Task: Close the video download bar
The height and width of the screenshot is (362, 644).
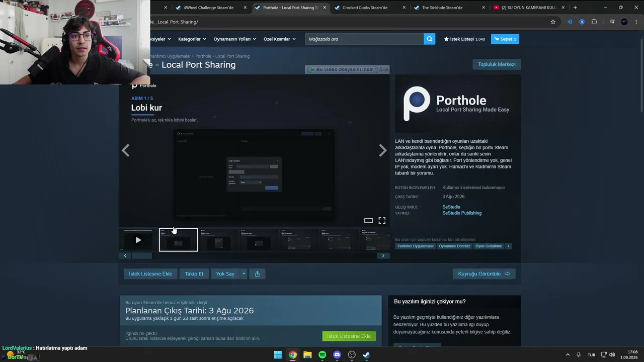Action: [386, 69]
